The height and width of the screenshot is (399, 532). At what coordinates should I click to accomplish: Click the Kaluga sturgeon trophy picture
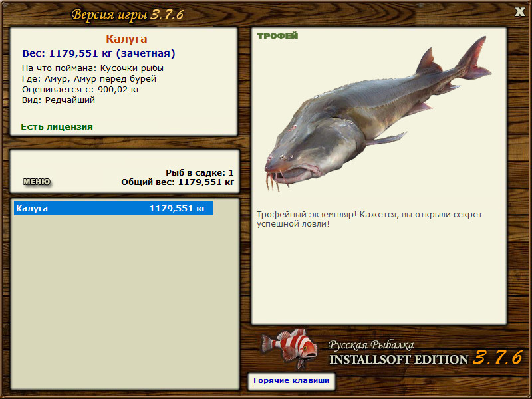pos(377,114)
